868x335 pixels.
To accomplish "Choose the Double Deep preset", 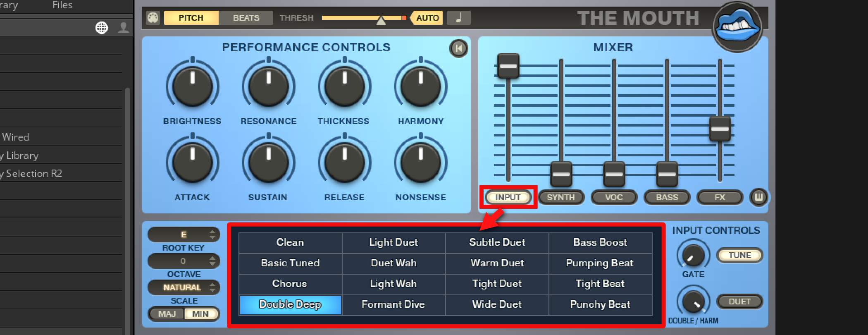I will point(290,305).
